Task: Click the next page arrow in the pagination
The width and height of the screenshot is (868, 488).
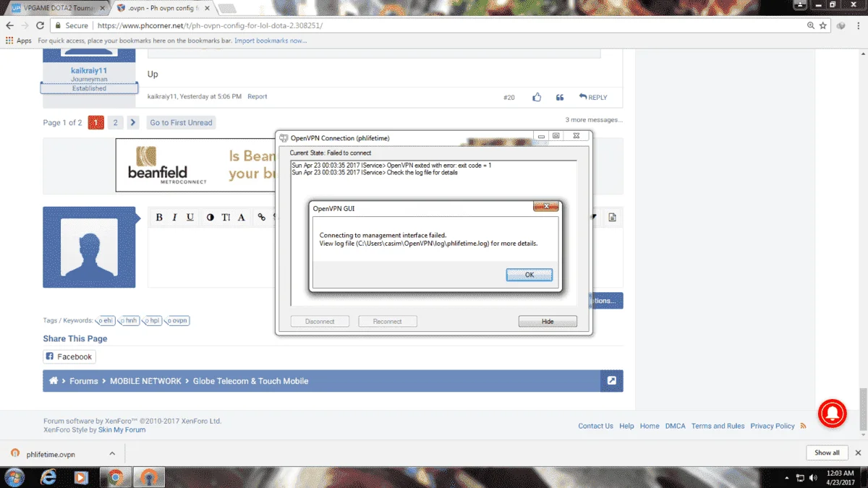Action: pos(133,122)
